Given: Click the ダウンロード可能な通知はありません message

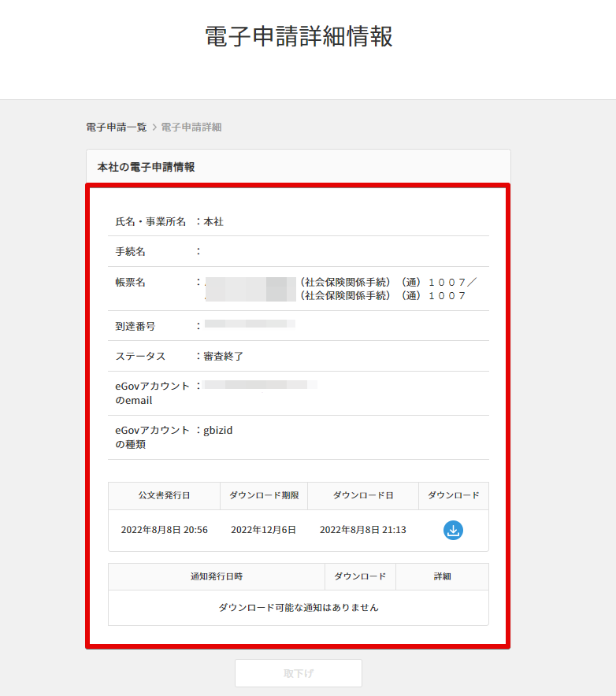Looking at the screenshot, I should pyautogui.click(x=299, y=608).
